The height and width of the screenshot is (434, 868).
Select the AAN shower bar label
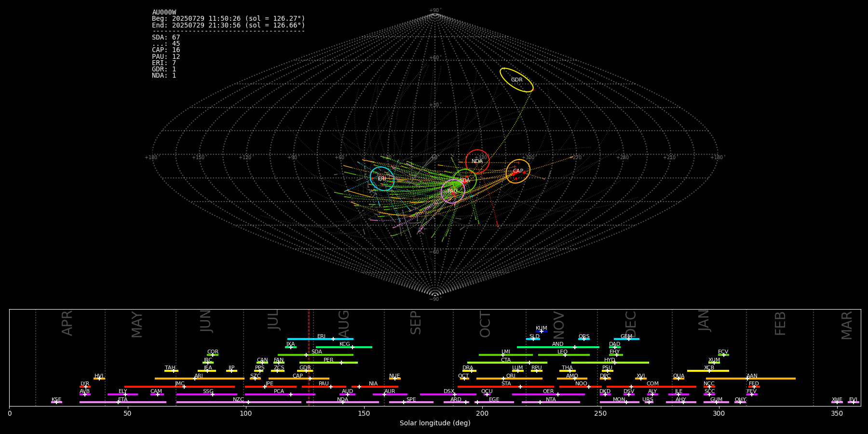click(x=752, y=376)
